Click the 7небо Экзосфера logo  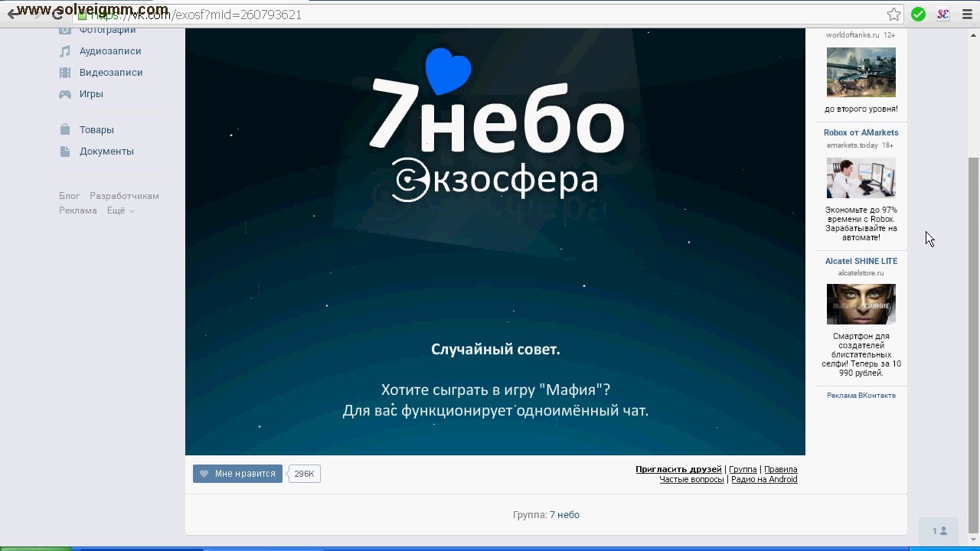(x=496, y=126)
